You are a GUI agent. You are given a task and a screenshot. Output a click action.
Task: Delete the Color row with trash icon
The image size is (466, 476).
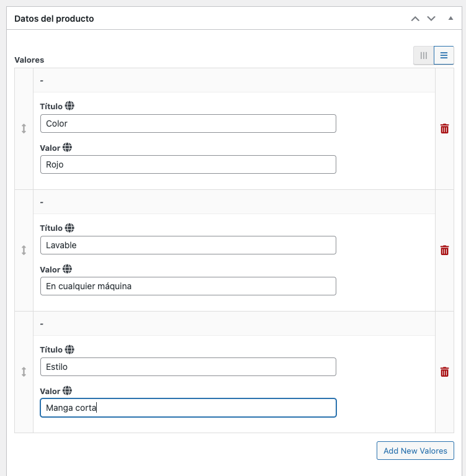444,128
